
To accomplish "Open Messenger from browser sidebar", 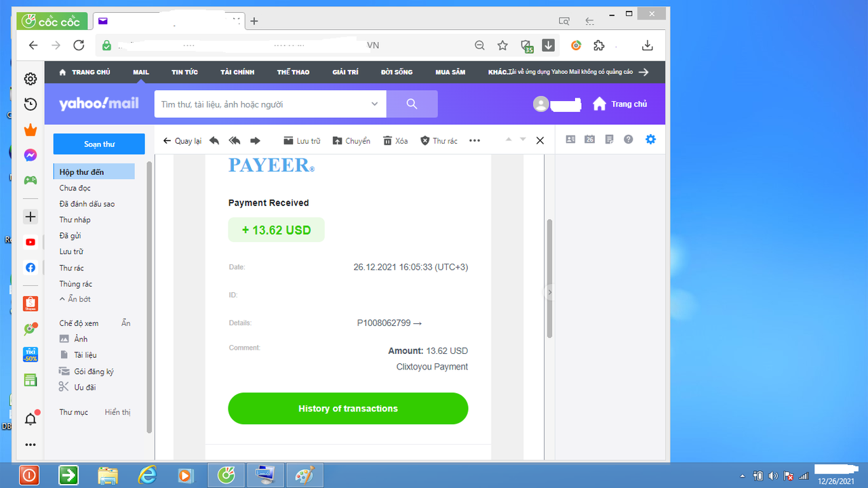I will pyautogui.click(x=31, y=155).
